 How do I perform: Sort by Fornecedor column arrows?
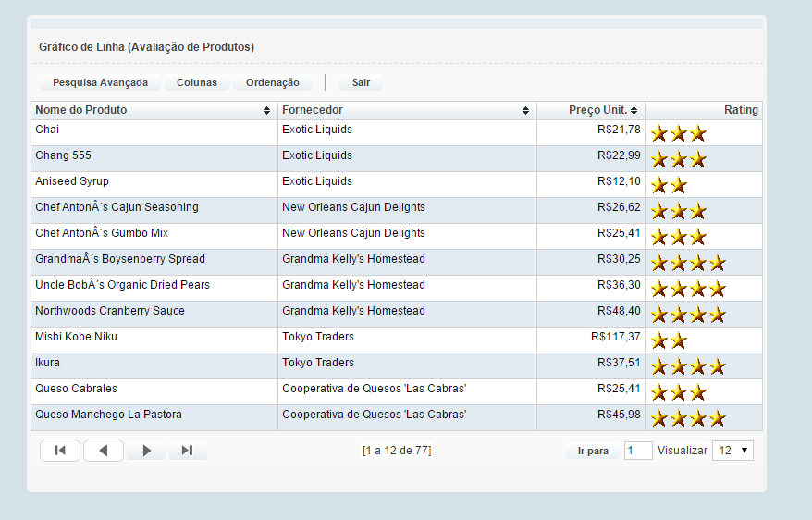[526, 111]
